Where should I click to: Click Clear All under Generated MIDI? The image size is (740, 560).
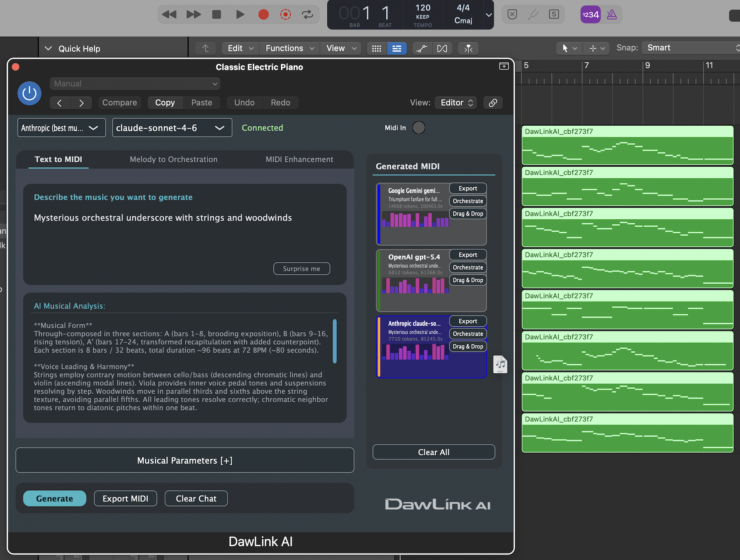click(x=433, y=452)
